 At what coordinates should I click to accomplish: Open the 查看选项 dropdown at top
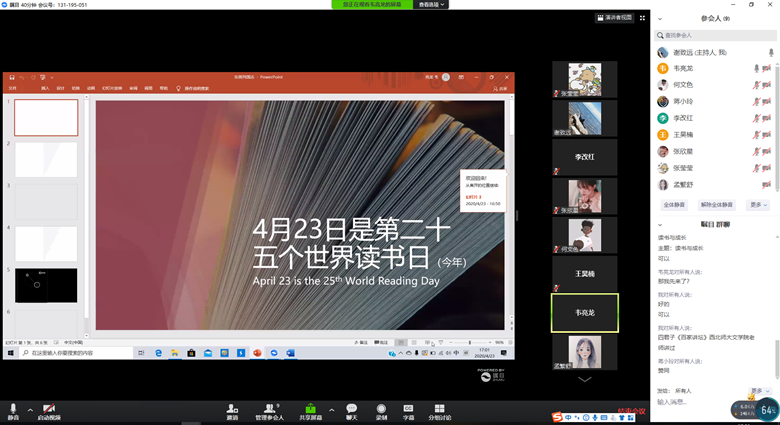pyautogui.click(x=431, y=5)
